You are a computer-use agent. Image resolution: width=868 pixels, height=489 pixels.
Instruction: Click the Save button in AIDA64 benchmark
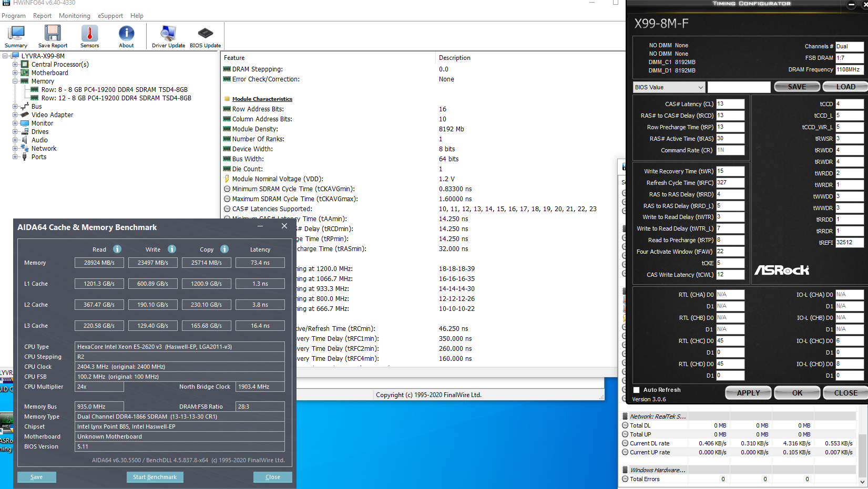point(37,477)
